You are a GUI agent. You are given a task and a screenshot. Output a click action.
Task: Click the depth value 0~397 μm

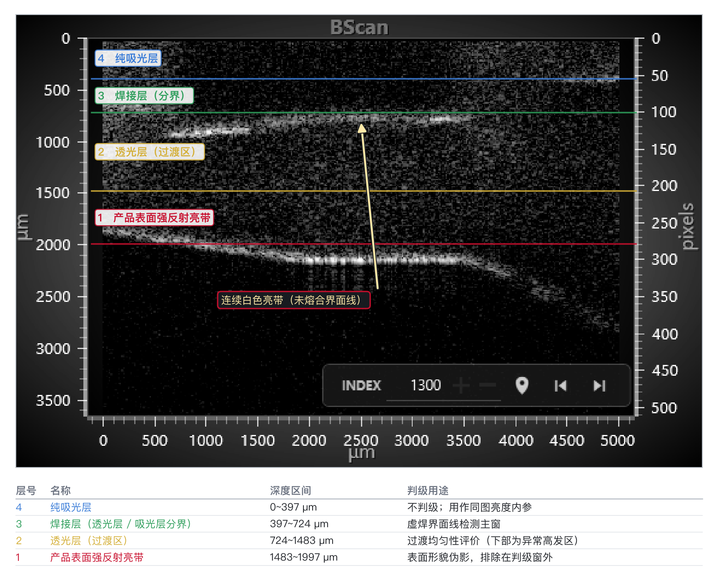pyautogui.click(x=293, y=507)
